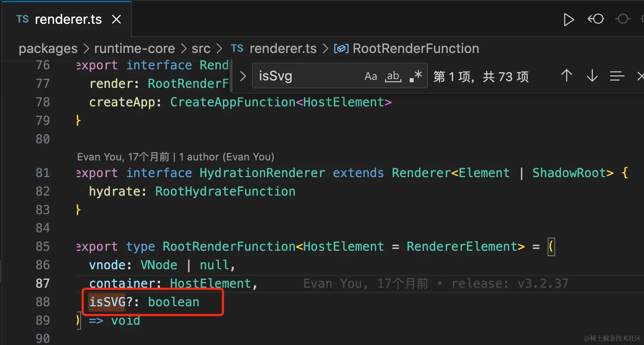
Task: Click the createApp property on line 78
Action: coord(122,102)
